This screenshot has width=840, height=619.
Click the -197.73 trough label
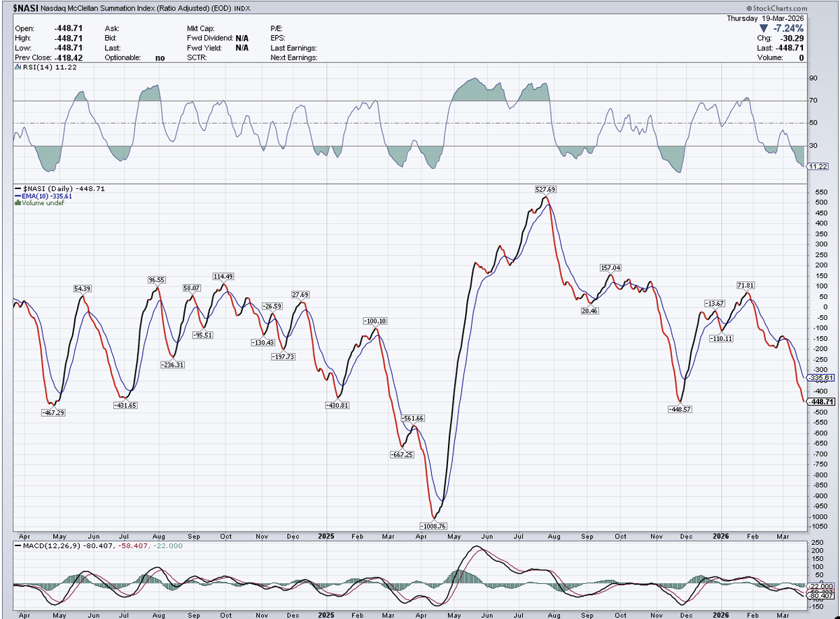pos(283,356)
